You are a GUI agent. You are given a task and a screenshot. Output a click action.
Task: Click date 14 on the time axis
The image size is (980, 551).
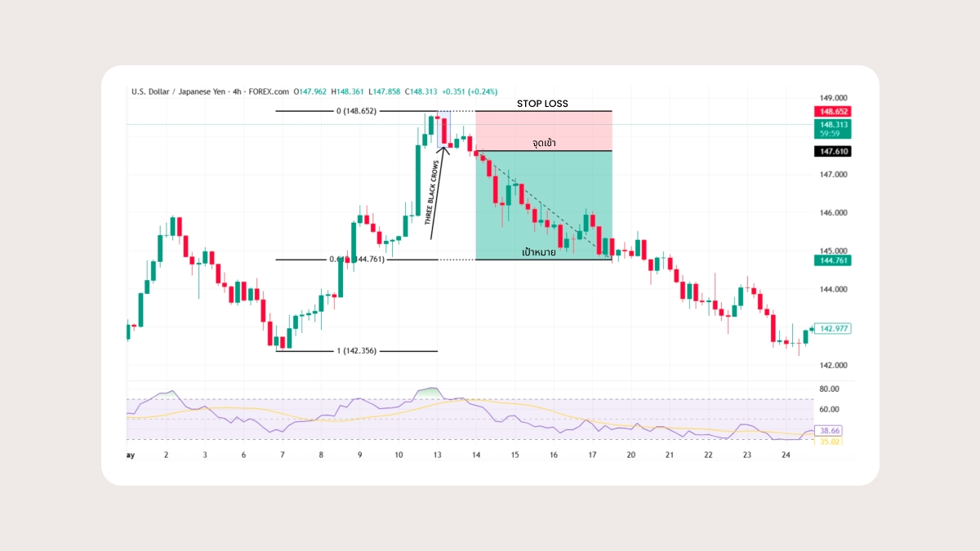point(476,455)
